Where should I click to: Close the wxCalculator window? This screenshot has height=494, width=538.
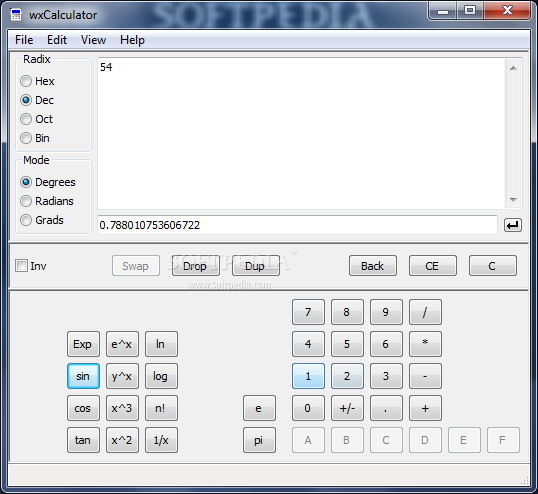507,11
